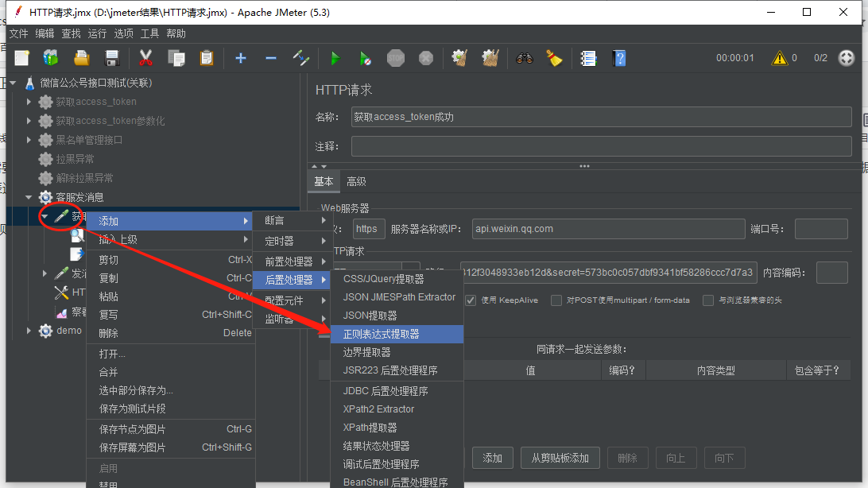Toggle 使用 KeepAlive checkbox
The width and height of the screenshot is (868, 488).
[x=471, y=300]
